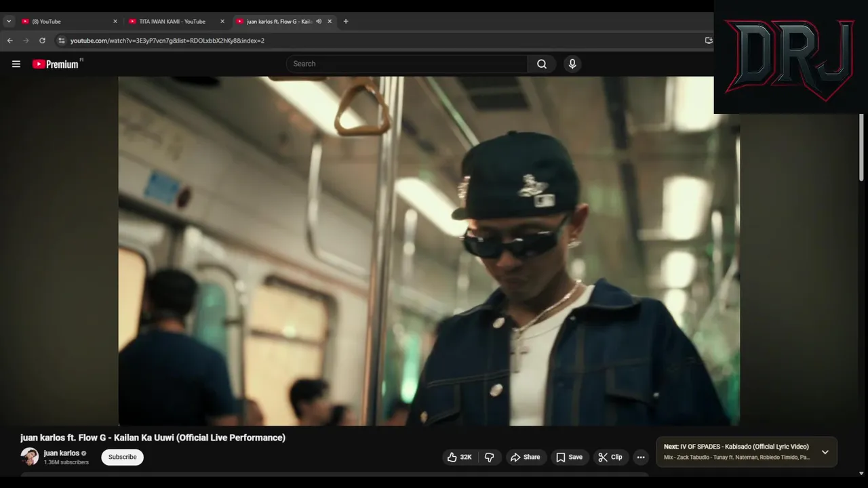Go back in browser history
This screenshot has height=488, width=868.
[9, 41]
